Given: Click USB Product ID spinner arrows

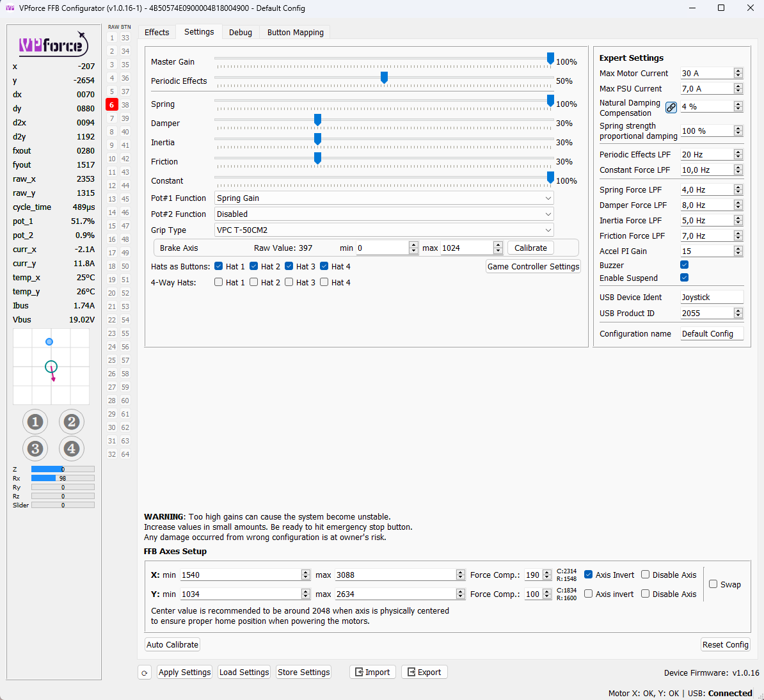Looking at the screenshot, I should pos(738,314).
